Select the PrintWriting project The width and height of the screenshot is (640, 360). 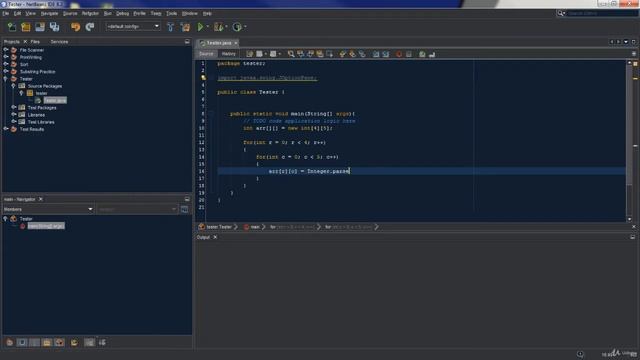pos(31,57)
